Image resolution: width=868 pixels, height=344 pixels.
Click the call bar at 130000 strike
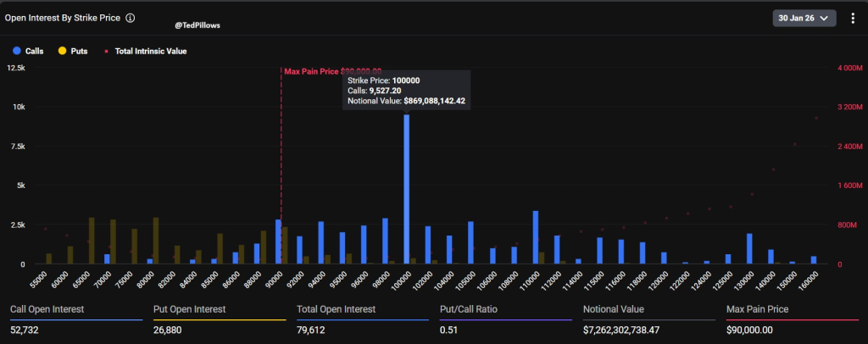click(x=749, y=249)
